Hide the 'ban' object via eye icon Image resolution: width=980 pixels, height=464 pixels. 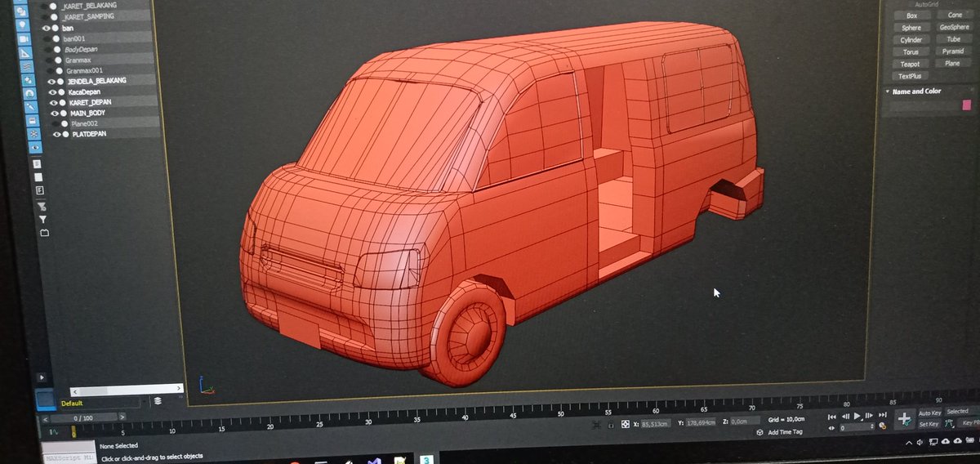pos(47,28)
